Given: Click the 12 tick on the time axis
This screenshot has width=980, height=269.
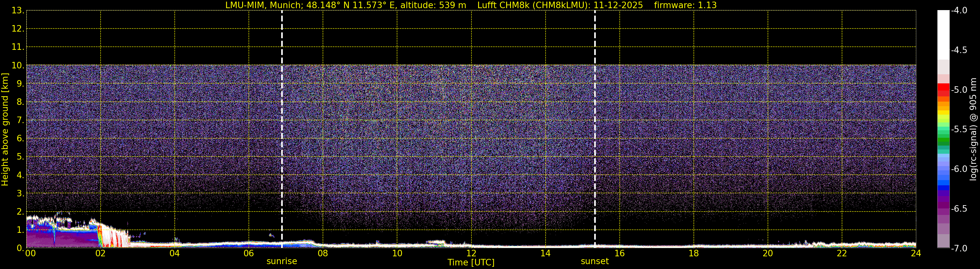Looking at the screenshot, I should coord(471,253).
